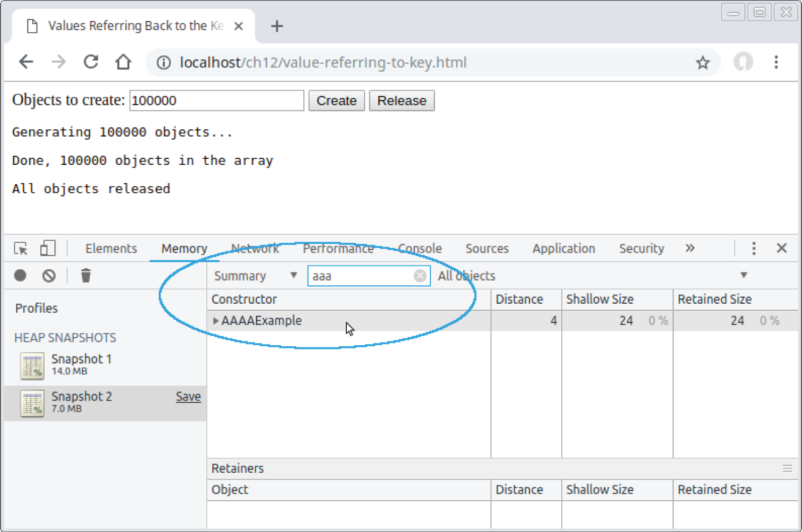This screenshot has height=532, width=802.
Task: Open Chrome's browser three-dot menu
Action: click(777, 62)
